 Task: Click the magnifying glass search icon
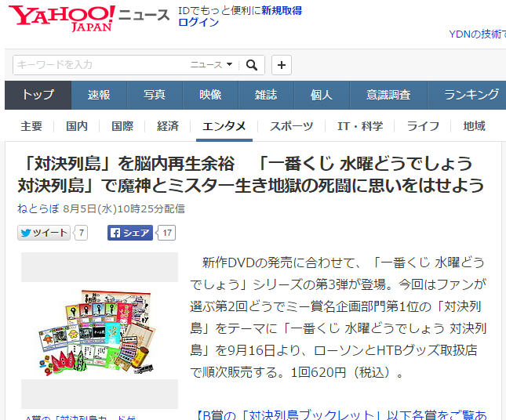[x=251, y=65]
